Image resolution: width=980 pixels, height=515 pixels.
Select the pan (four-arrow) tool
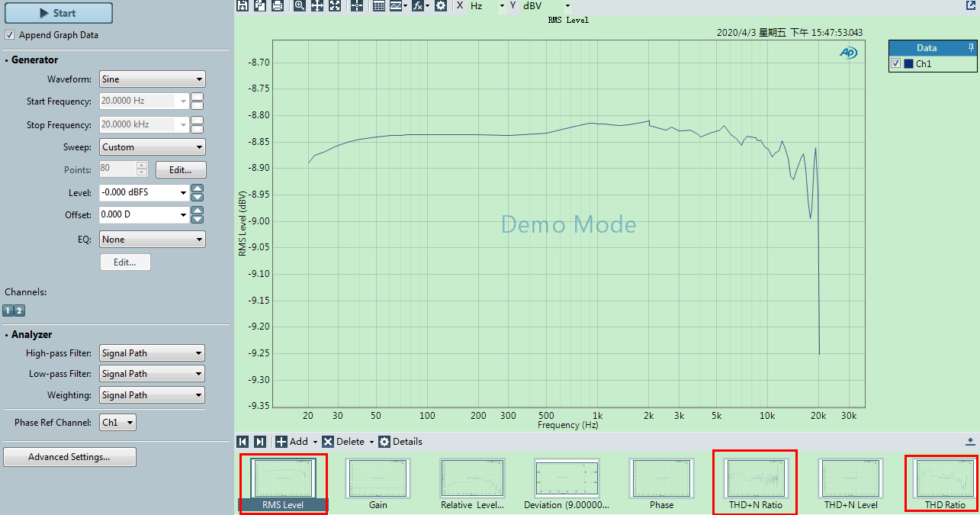point(316,5)
